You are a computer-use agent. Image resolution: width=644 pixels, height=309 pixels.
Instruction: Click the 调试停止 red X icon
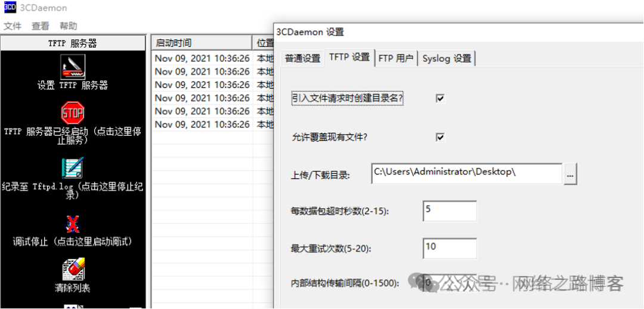(73, 224)
